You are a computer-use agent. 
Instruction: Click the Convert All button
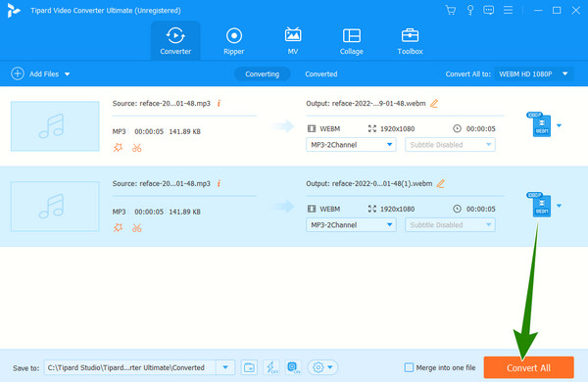tap(529, 367)
